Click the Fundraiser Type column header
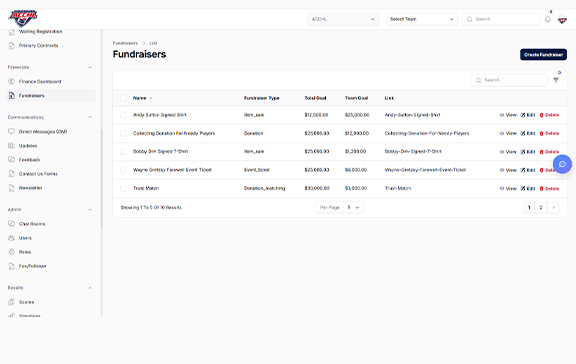This screenshot has width=576, height=364. pos(262,98)
